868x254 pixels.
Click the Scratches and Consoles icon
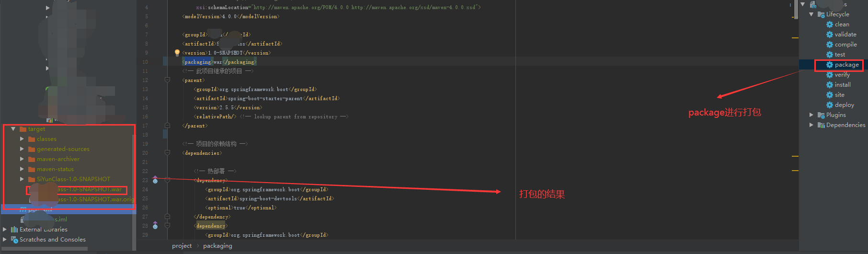(14, 240)
